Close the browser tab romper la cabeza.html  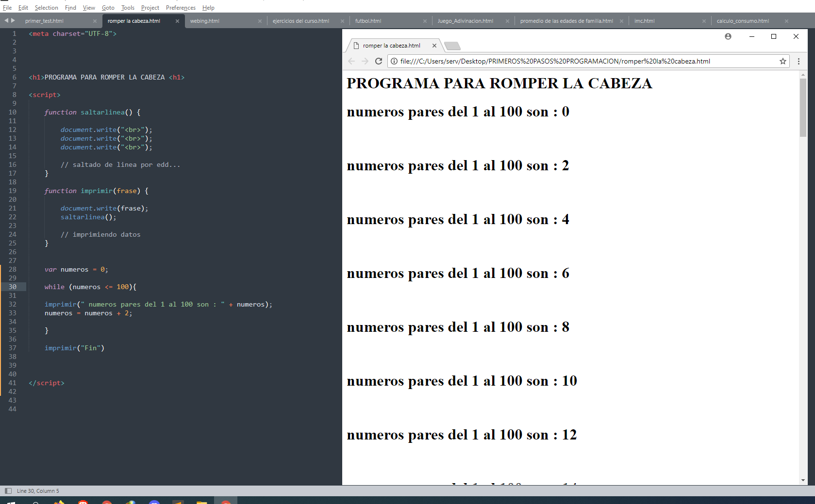tap(434, 46)
